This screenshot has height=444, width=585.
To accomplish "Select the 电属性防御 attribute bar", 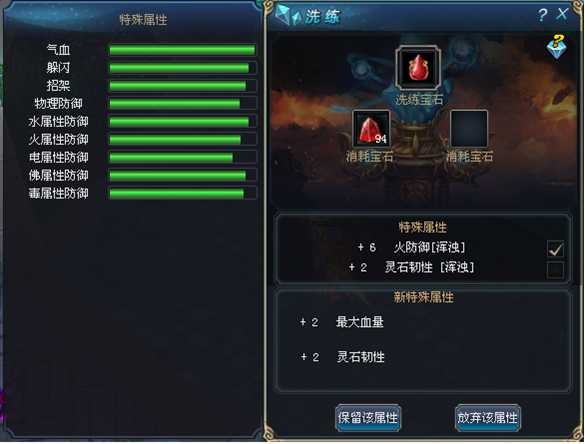I will tap(182, 157).
